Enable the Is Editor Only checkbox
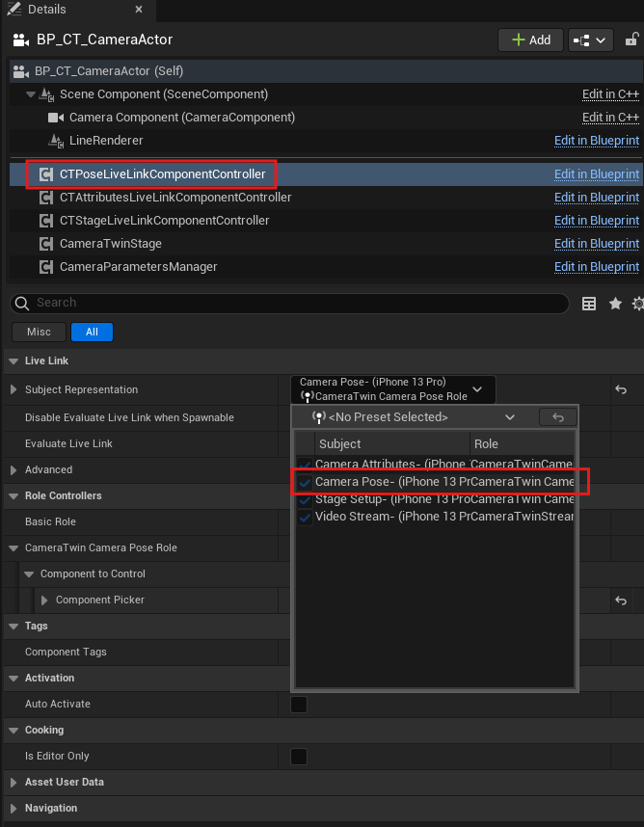 300,757
